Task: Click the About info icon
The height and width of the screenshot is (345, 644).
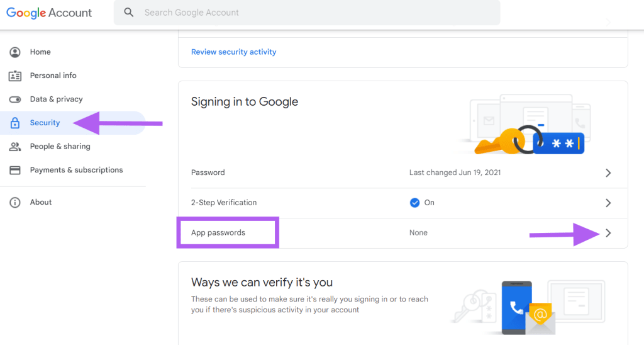Action: click(15, 202)
